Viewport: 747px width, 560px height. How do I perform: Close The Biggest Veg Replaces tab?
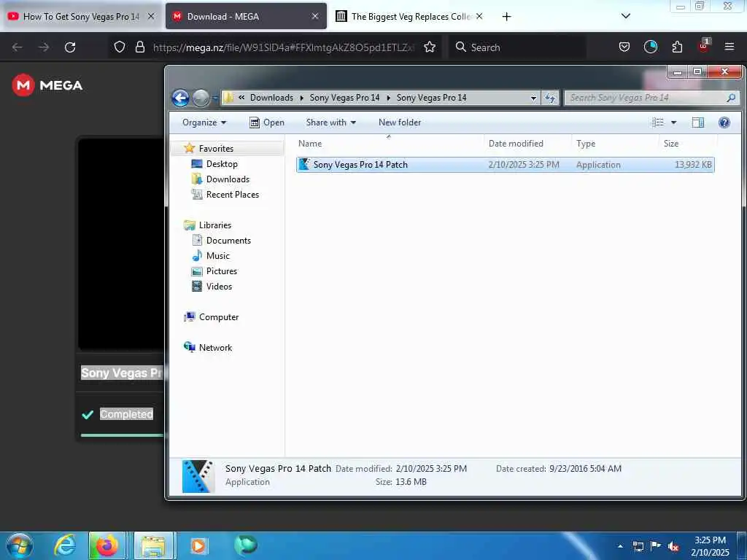[x=479, y=16]
